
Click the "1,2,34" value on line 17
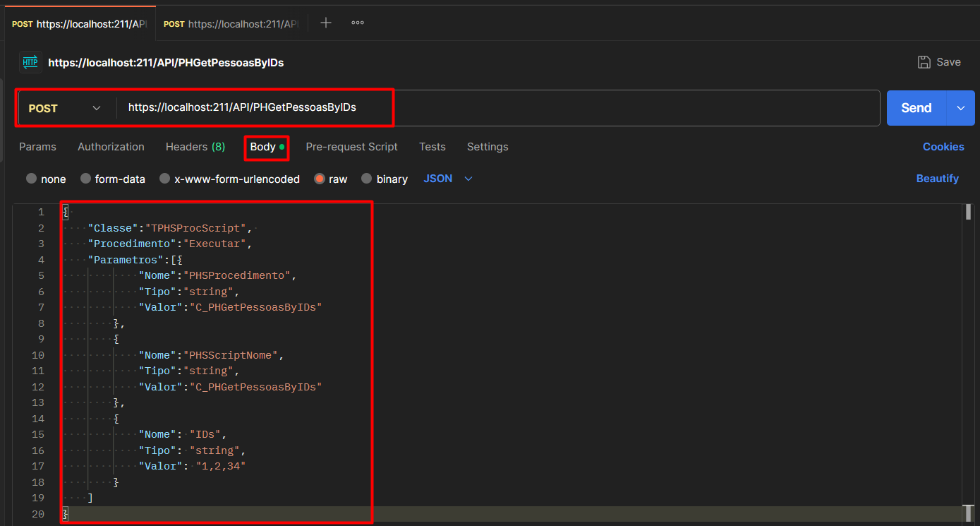pos(220,466)
